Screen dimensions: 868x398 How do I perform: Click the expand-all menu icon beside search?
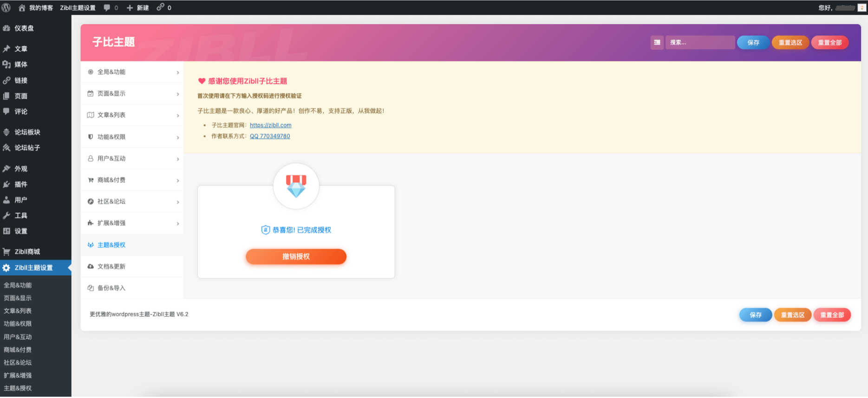pos(657,43)
